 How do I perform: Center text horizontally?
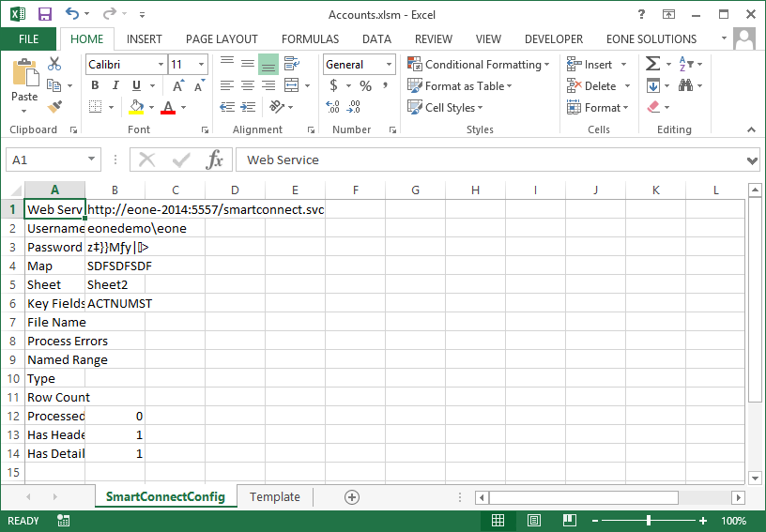(248, 86)
